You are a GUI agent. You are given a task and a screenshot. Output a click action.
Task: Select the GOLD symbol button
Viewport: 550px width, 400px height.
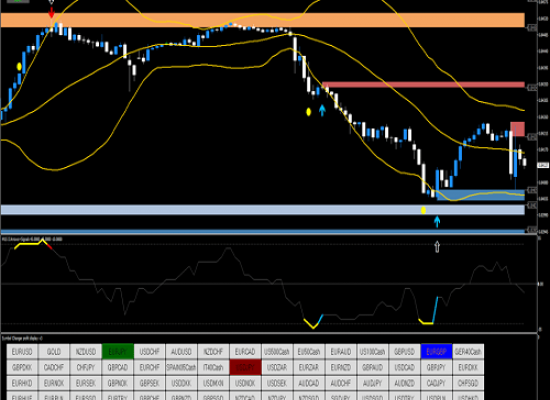coord(54,352)
